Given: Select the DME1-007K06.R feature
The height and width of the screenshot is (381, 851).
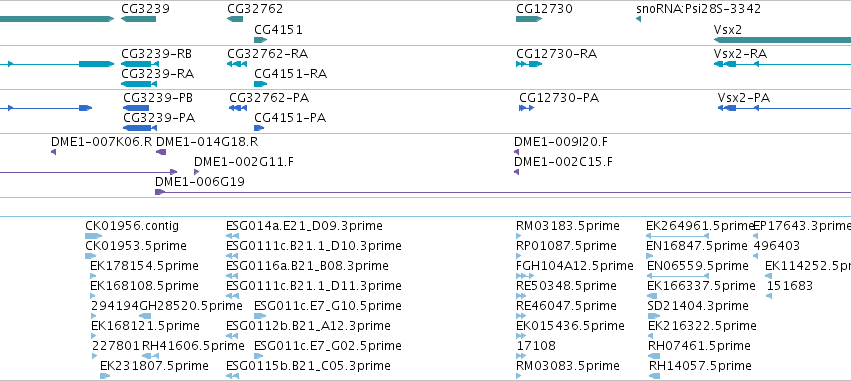Looking at the screenshot, I should click(101, 142).
